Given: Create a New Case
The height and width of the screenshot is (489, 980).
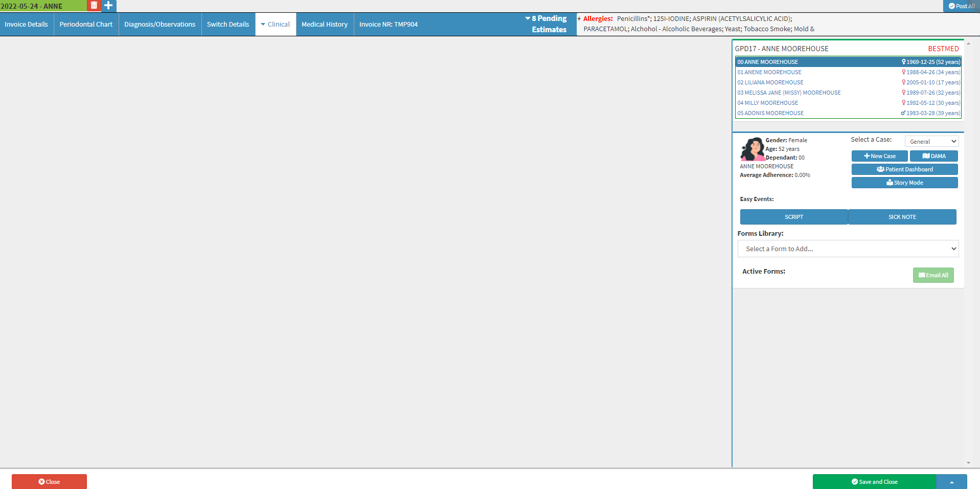Looking at the screenshot, I should pyautogui.click(x=879, y=156).
